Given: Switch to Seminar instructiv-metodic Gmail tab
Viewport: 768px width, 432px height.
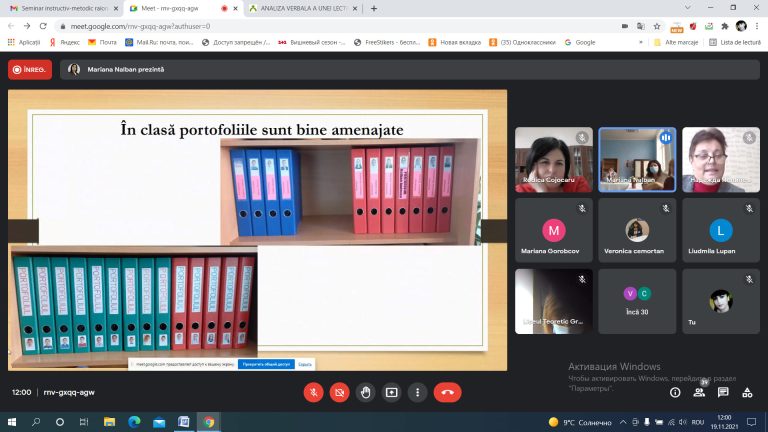Looking at the screenshot, I should (x=64, y=8).
